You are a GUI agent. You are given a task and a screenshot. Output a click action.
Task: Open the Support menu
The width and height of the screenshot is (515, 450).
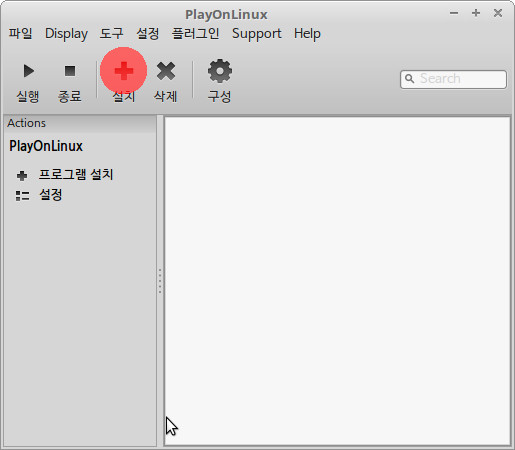(x=257, y=34)
